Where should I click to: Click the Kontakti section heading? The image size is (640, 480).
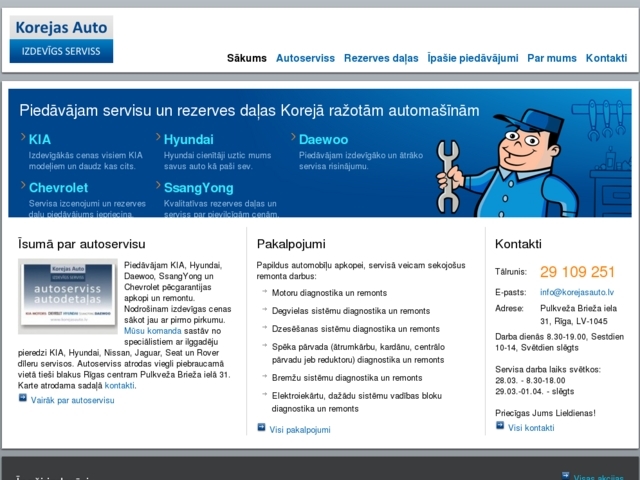[x=518, y=244]
